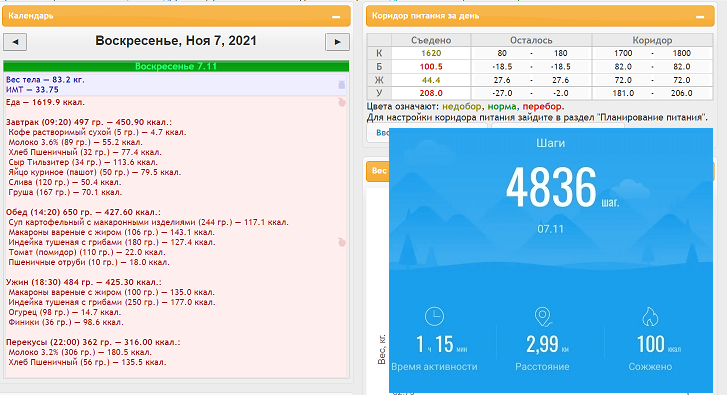This screenshot has height=395, width=727.
Task: Click the Вес тела — 83.2 кг line
Action: click(45, 80)
